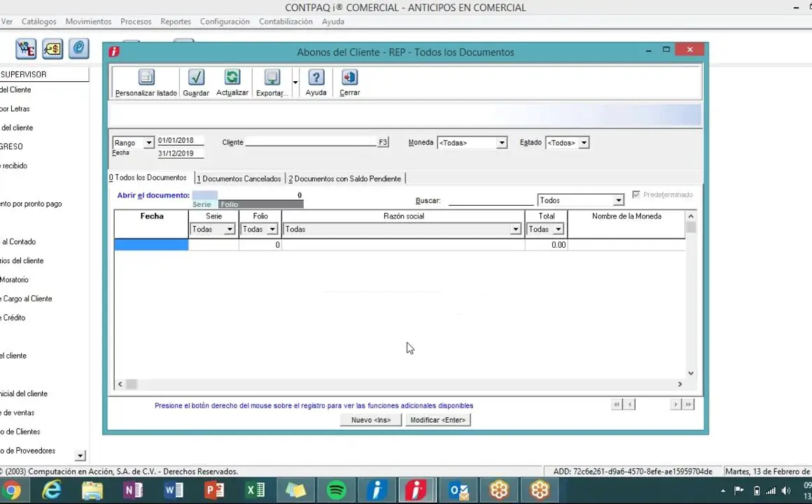The image size is (812, 504).
Task: Switch to Documentos Cancelados tab
Action: 239,178
